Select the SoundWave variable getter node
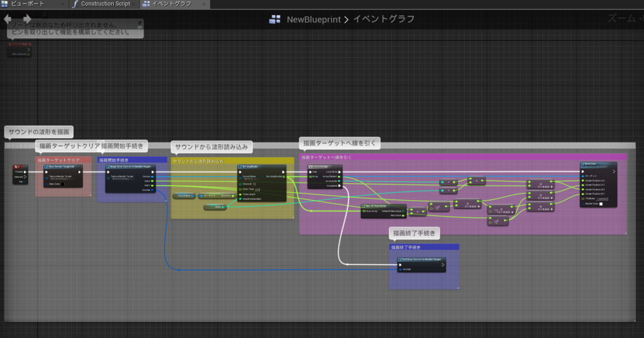The width and height of the screenshot is (644, 338). click(184, 196)
